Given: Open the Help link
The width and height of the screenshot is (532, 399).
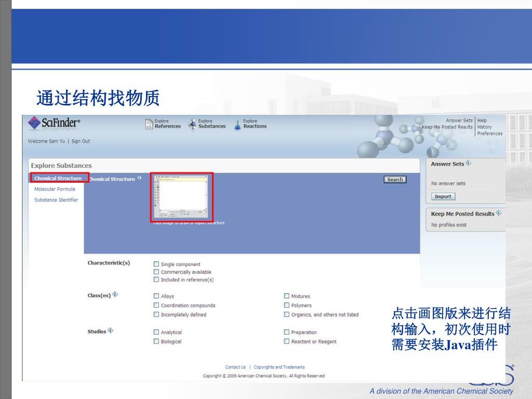Looking at the screenshot, I should 482,121.
